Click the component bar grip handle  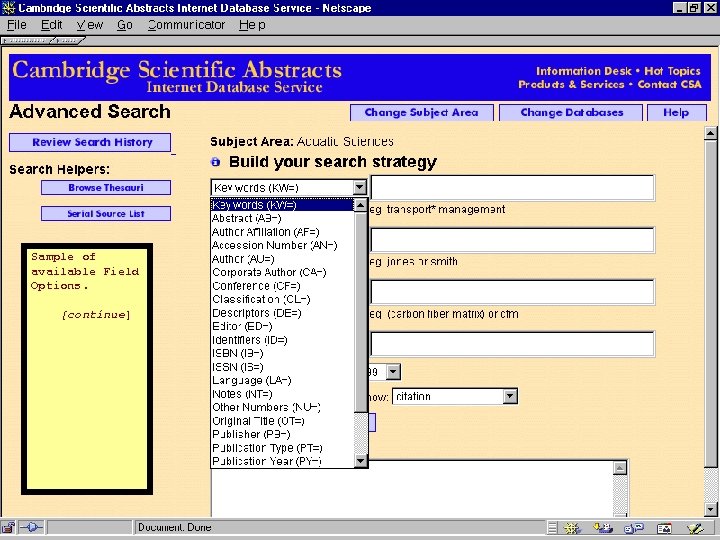click(x=552, y=528)
